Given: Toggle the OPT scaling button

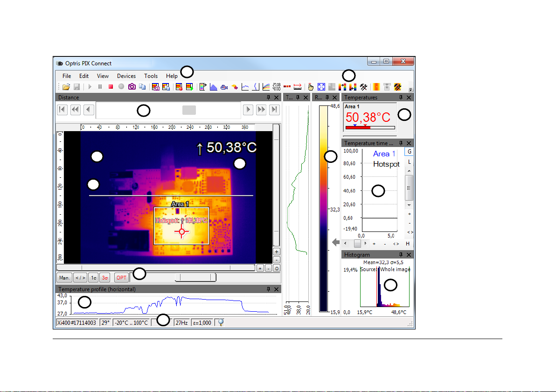Looking at the screenshot, I should (x=121, y=278).
